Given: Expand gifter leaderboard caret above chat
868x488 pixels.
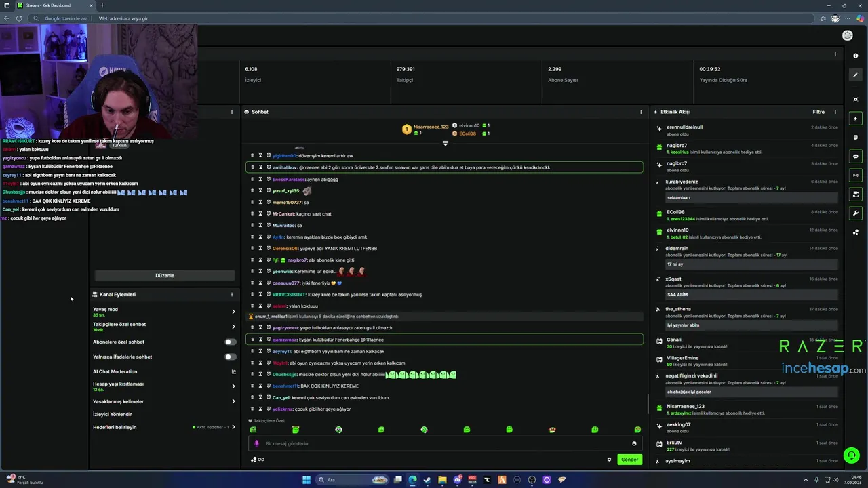Looking at the screenshot, I should [x=446, y=143].
